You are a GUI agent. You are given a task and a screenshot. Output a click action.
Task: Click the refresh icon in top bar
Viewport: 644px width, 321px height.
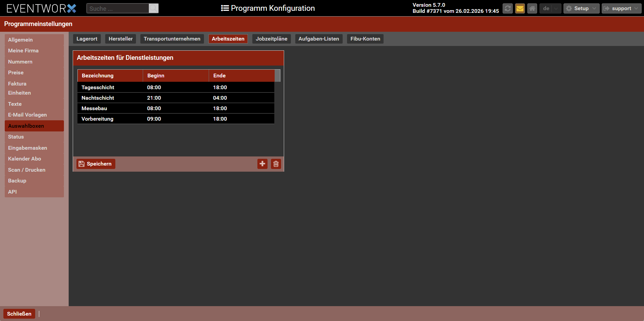[507, 8]
